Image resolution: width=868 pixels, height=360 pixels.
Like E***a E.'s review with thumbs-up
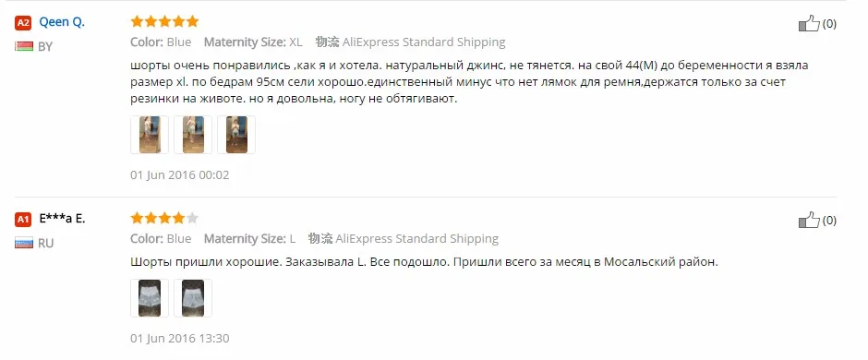[809, 220]
